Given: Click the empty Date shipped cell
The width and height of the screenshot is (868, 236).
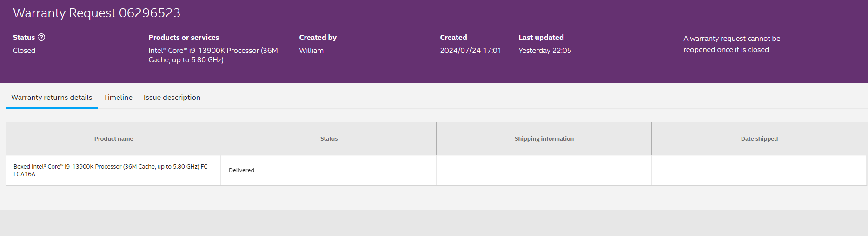Looking at the screenshot, I should pos(759,170).
